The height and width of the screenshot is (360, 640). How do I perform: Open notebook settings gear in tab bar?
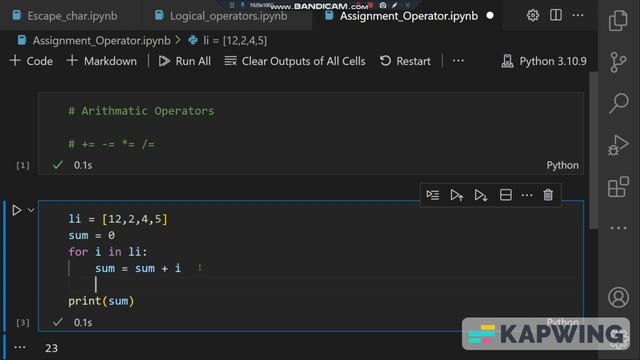click(533, 16)
